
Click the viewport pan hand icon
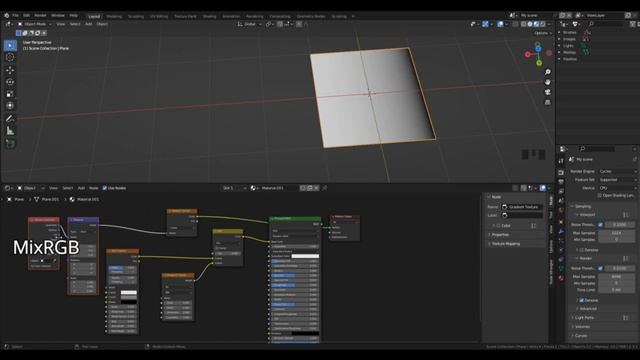click(548, 82)
